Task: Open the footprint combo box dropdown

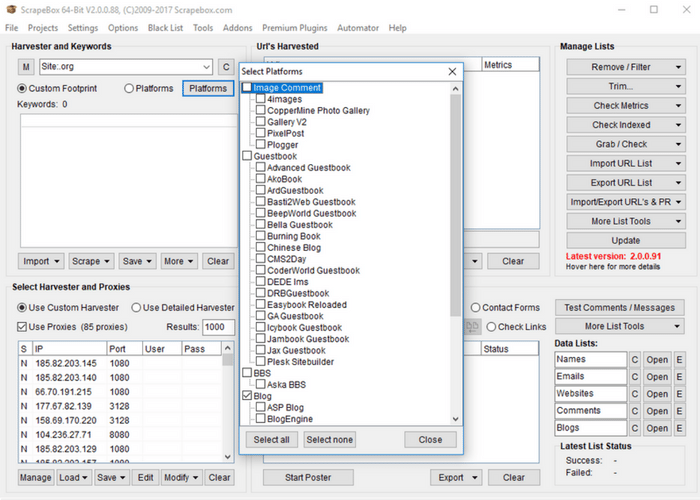Action: (x=206, y=67)
